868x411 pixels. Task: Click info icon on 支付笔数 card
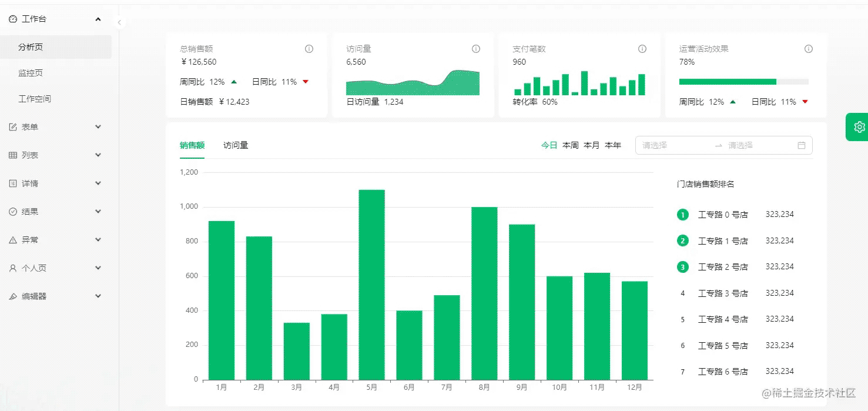point(642,49)
